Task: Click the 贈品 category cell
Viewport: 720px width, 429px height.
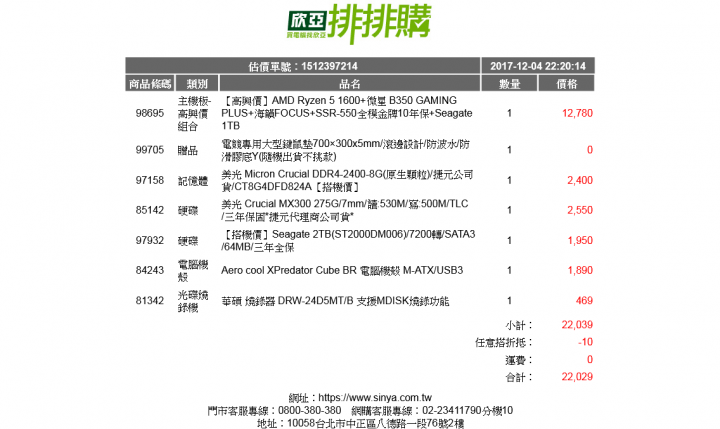Action: [188, 150]
